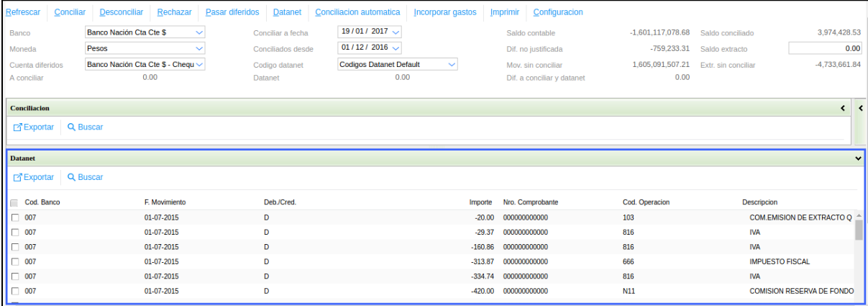Open the Codigo datanet dropdown
Image resolution: width=868 pixels, height=306 pixels.
coord(452,64)
